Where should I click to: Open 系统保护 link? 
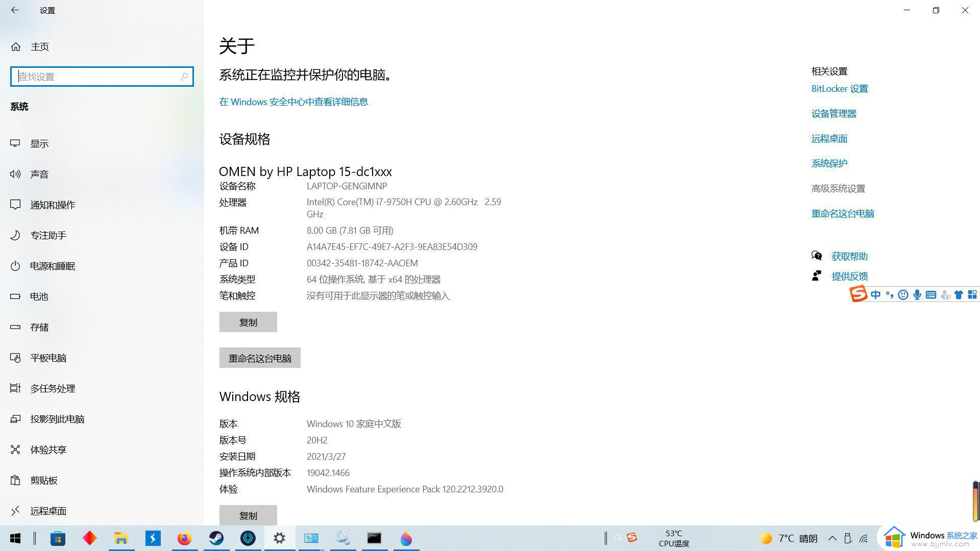(829, 164)
